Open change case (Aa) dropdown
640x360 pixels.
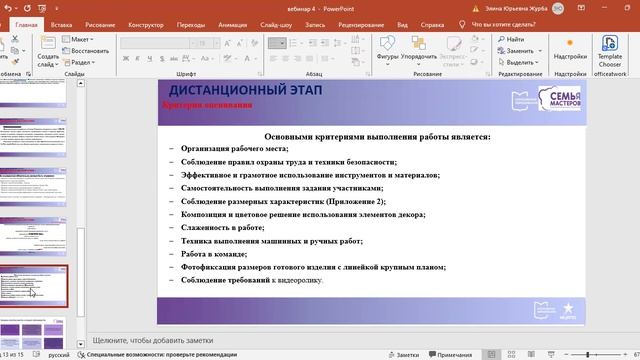coord(207,59)
